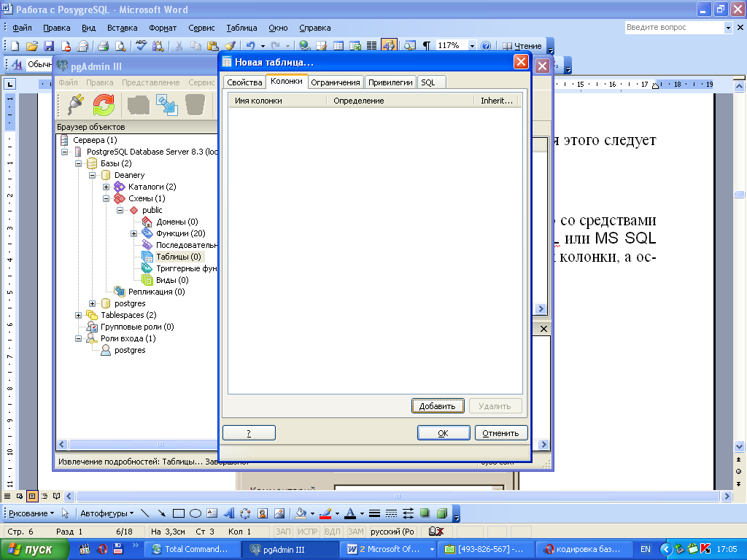This screenshot has width=747, height=560.
Task: Open the Word Таблица menu
Action: [241, 28]
